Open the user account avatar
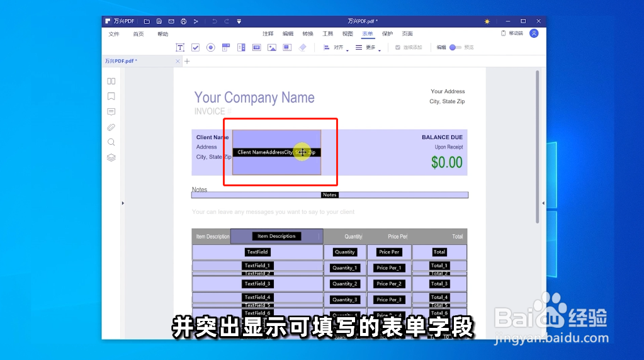644x360 pixels. click(x=534, y=33)
